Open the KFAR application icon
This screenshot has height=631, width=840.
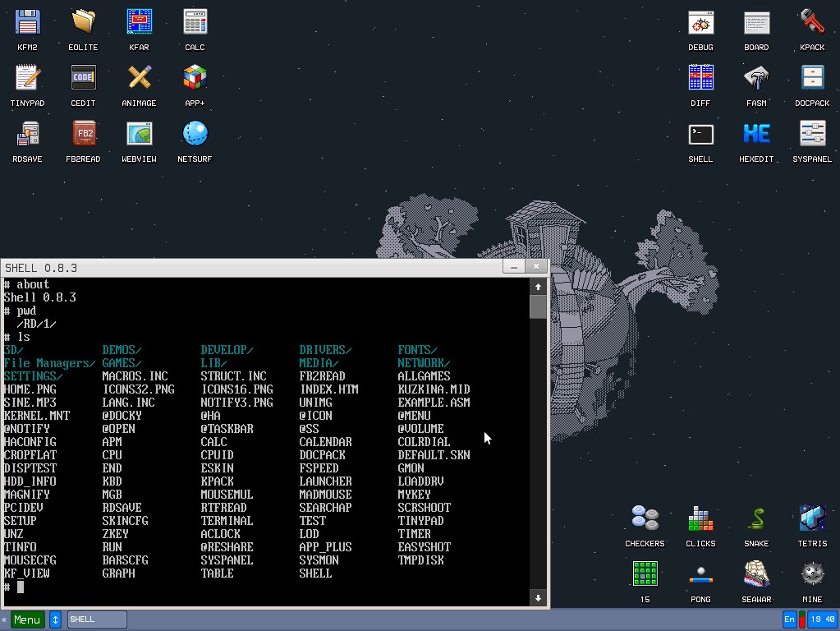coord(139,23)
